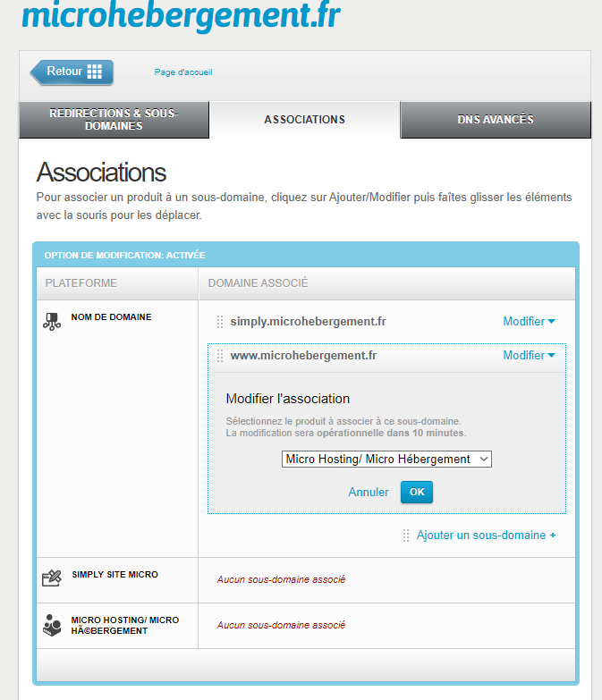This screenshot has width=602, height=700.
Task: Click the grid icon on Retour button
Action: click(94, 72)
